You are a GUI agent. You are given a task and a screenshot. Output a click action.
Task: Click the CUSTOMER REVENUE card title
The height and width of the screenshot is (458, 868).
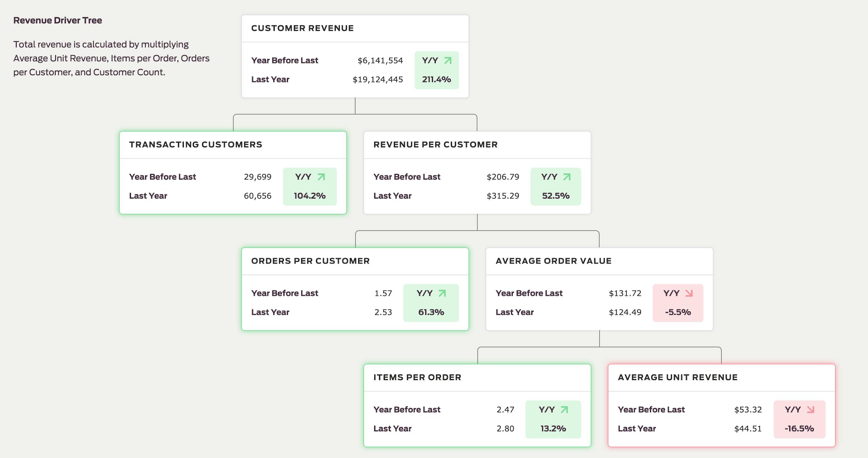(302, 28)
